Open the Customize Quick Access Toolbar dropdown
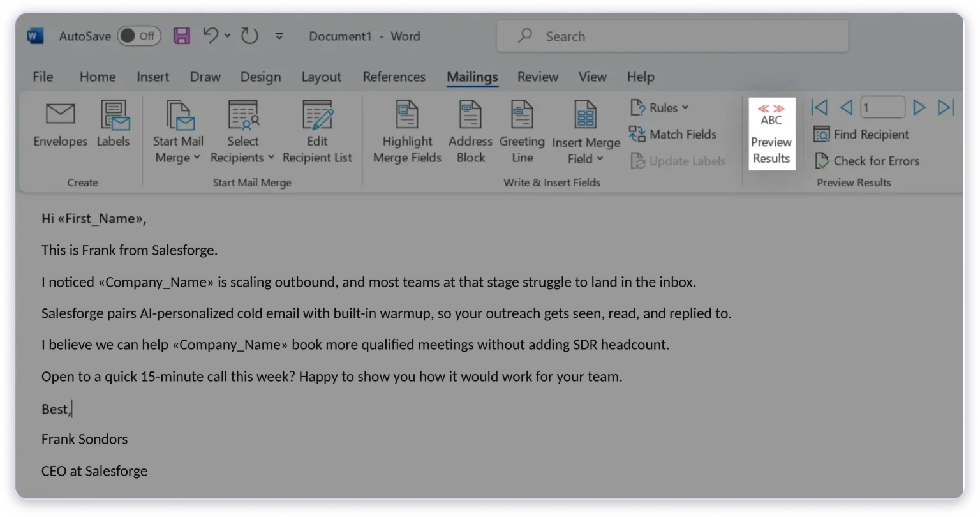This screenshot has height=517, width=980. coord(279,36)
